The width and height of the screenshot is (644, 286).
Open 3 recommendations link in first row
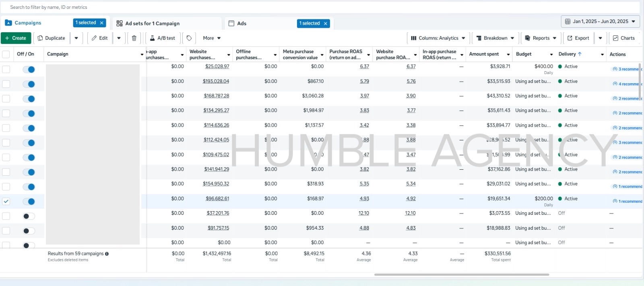628,69
